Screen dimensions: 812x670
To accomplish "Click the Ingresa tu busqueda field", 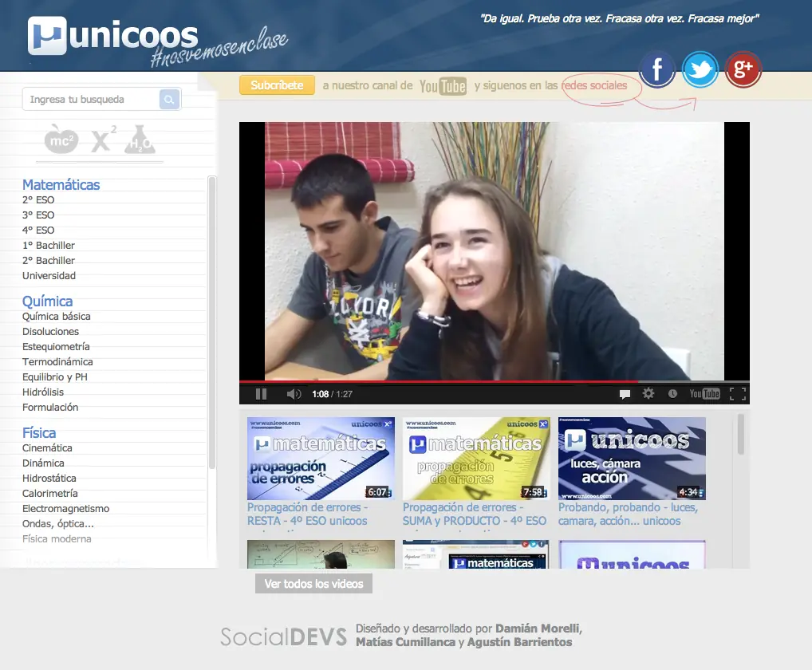I will coord(90,100).
